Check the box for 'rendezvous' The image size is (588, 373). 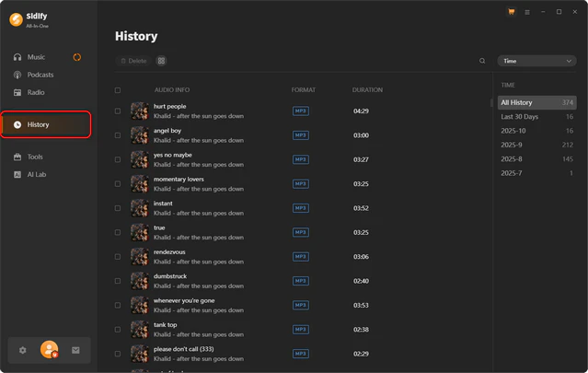(118, 257)
